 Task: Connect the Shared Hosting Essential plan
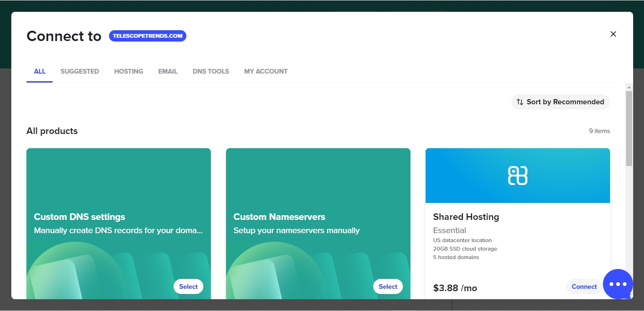(584, 286)
